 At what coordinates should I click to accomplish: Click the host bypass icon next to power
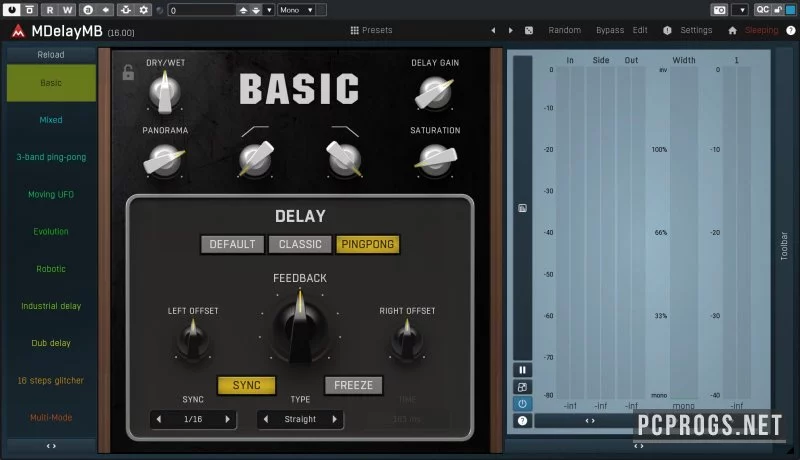point(30,9)
